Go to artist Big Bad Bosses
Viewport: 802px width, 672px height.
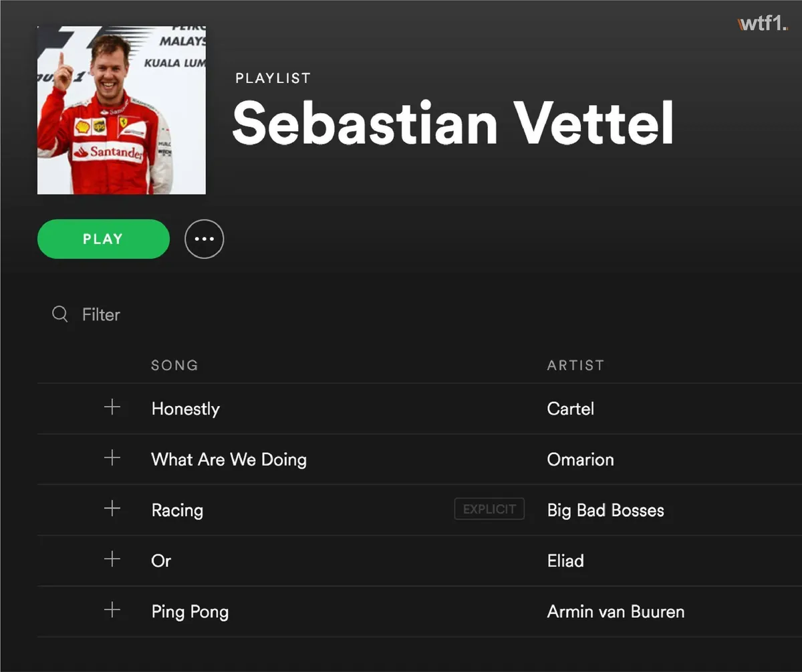click(606, 510)
